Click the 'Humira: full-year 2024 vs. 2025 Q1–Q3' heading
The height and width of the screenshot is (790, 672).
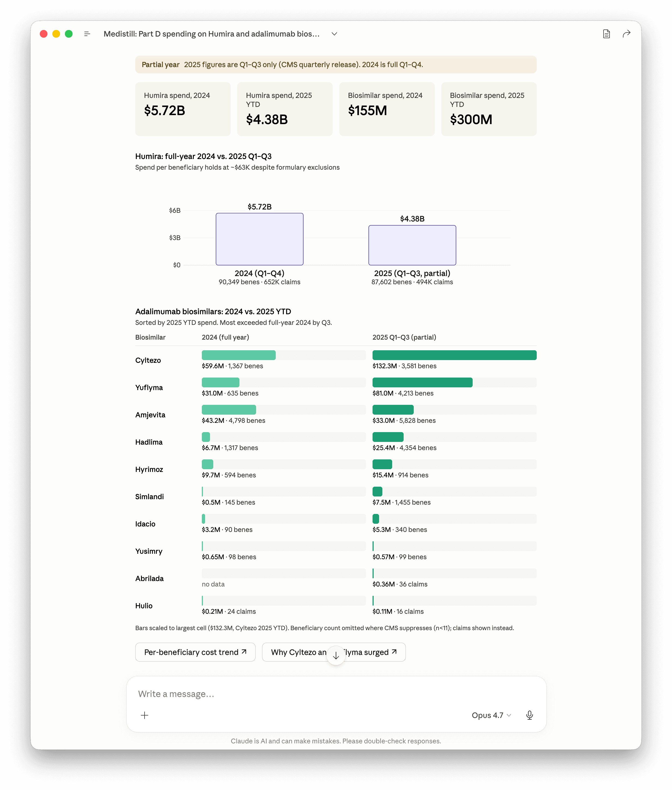click(x=203, y=156)
